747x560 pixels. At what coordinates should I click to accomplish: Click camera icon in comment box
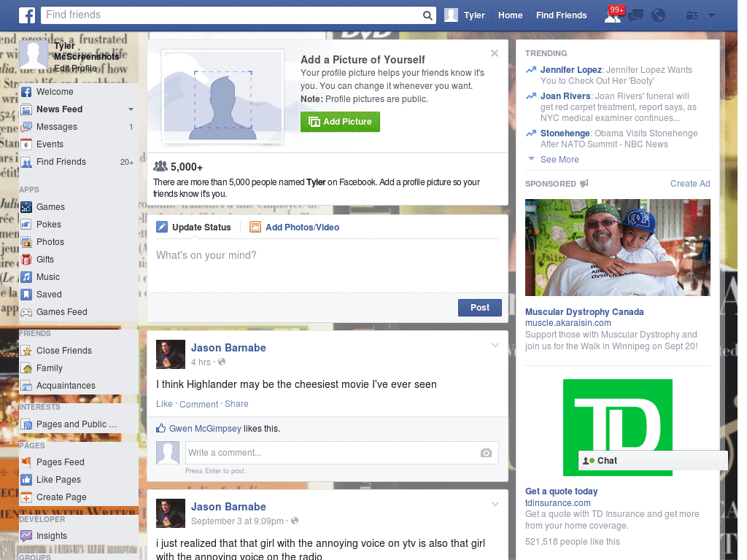click(x=486, y=453)
